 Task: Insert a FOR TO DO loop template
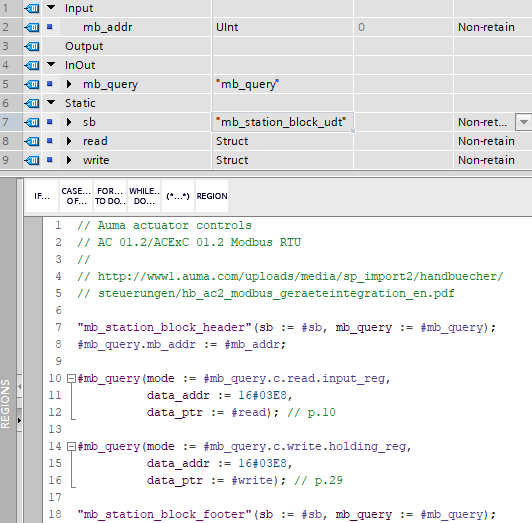(110, 196)
